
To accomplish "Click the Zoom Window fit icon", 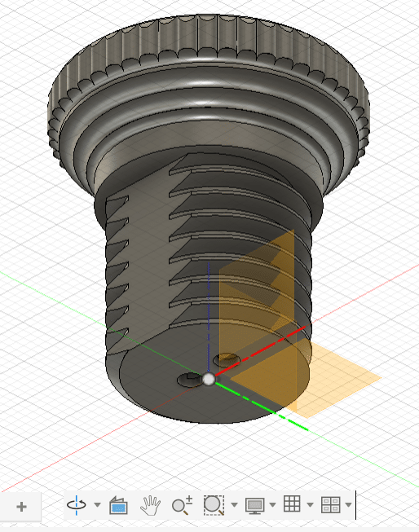I will (x=214, y=505).
